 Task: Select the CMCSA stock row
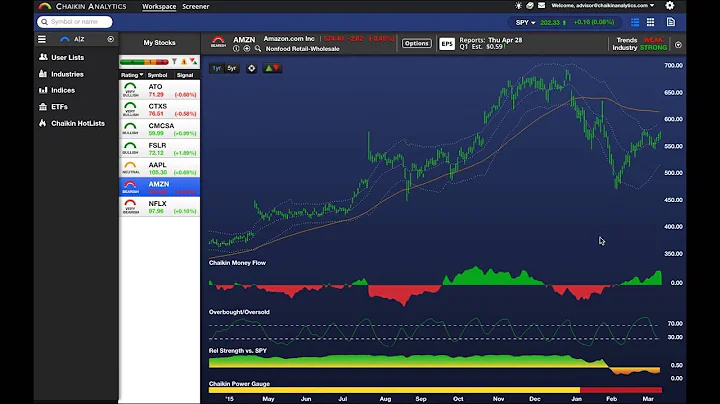[x=159, y=129]
